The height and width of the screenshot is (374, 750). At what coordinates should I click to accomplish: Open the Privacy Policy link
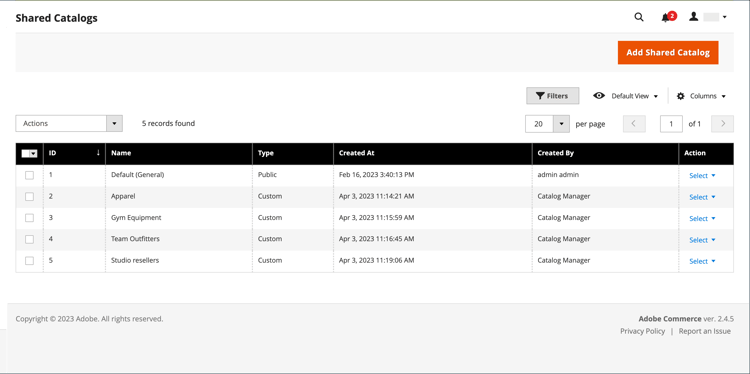(x=642, y=331)
